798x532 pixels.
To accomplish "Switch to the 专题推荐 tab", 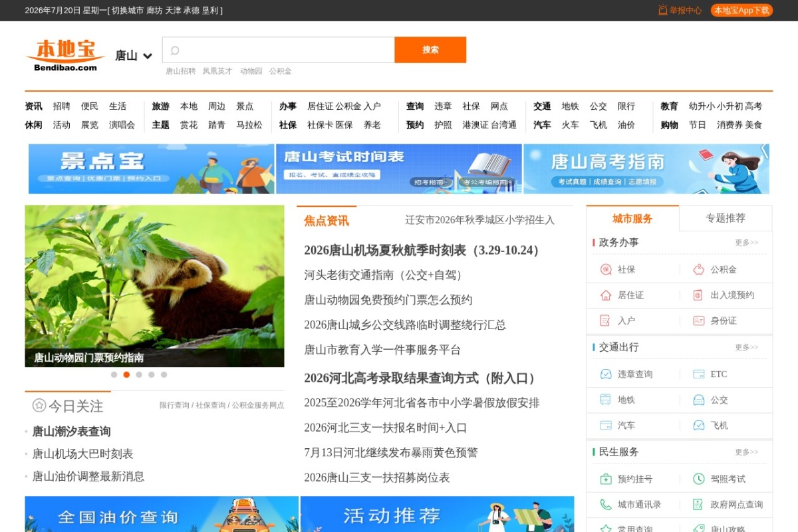I will click(x=726, y=218).
